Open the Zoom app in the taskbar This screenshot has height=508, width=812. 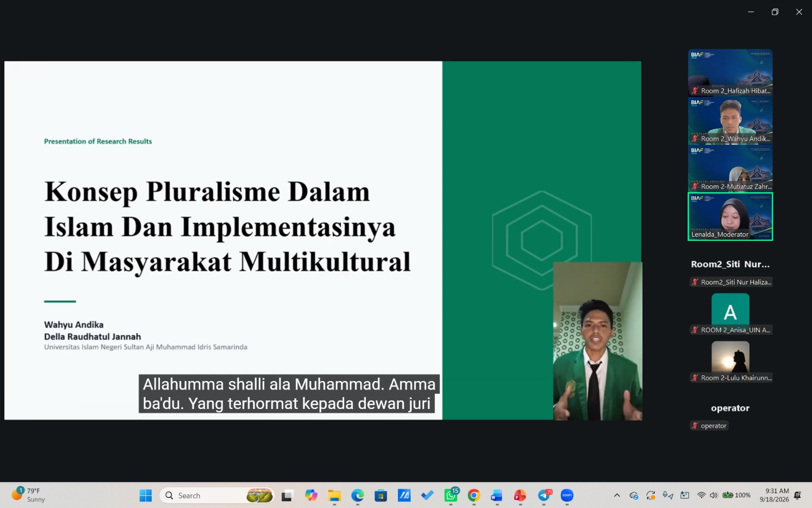point(567,495)
